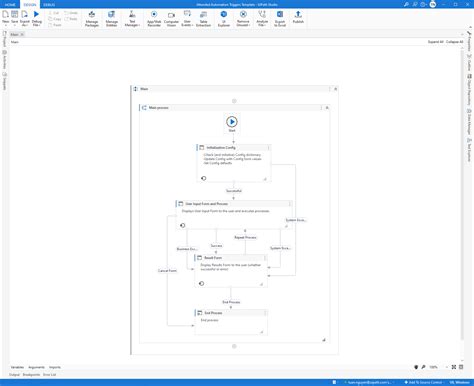Open the Breakpoints panel

[31, 375]
